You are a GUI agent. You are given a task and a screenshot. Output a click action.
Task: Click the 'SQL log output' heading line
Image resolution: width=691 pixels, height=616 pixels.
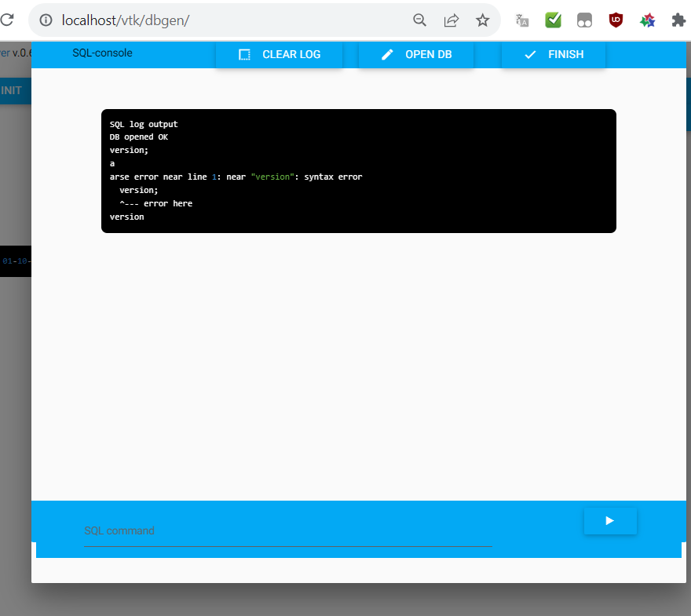tap(144, 124)
